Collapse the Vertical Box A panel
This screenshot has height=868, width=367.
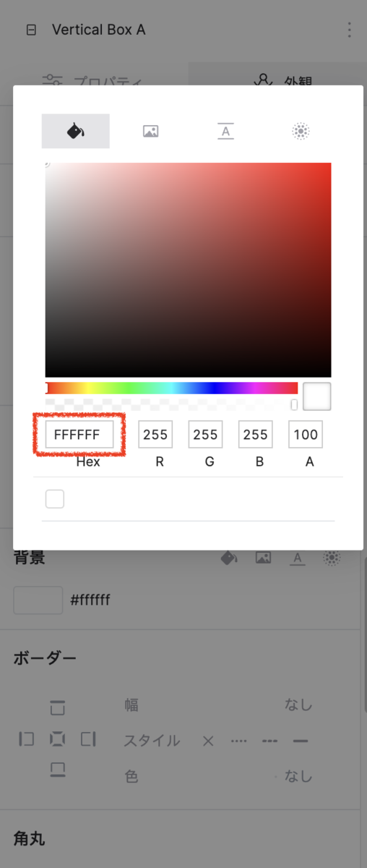tap(30, 30)
